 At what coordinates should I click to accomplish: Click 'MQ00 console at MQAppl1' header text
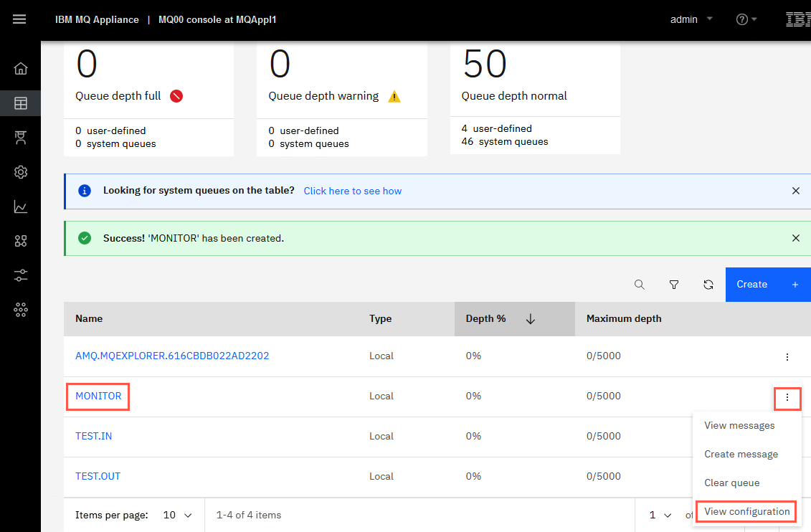pos(217,19)
